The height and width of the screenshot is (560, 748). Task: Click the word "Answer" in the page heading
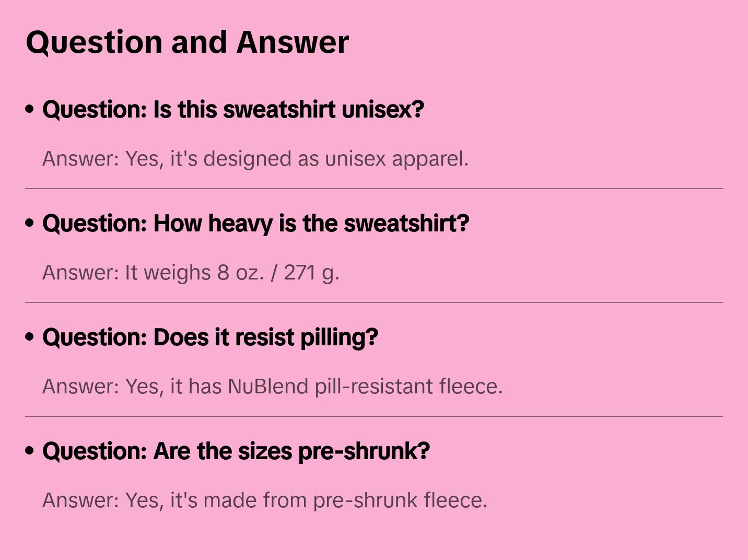(293, 42)
